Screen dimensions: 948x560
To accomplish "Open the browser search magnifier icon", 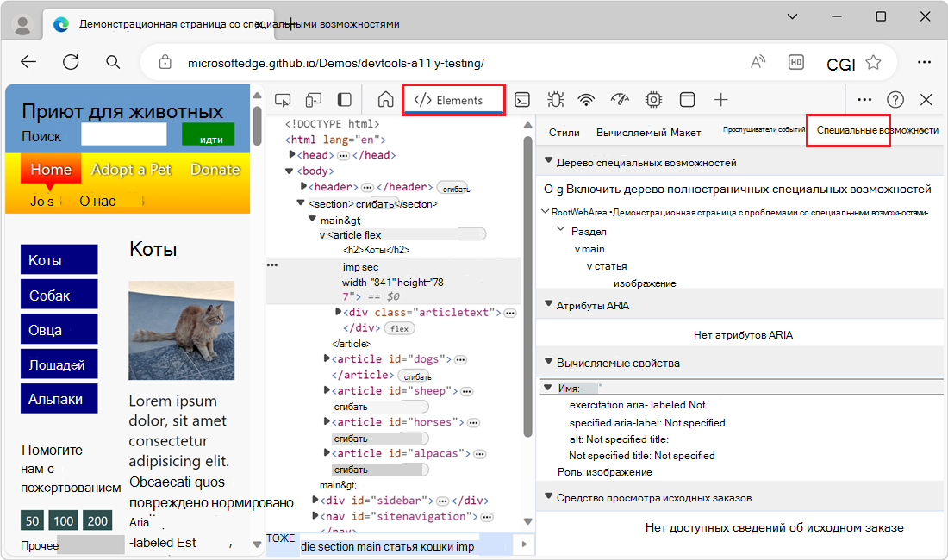I will [113, 62].
